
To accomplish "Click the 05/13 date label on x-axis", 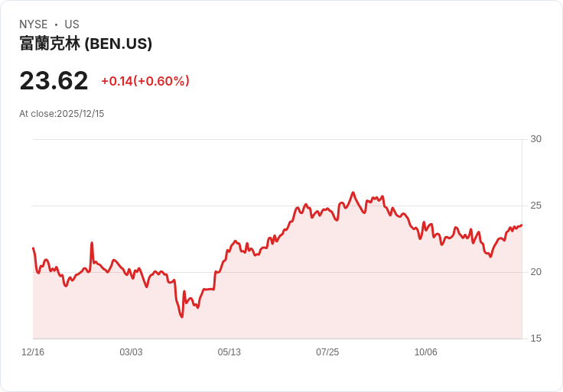I will [229, 352].
